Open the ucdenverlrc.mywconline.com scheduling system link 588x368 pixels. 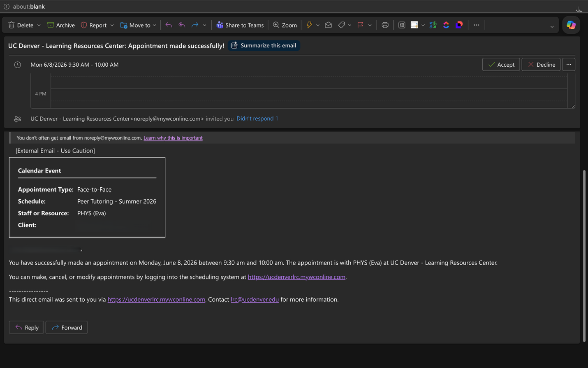click(296, 277)
